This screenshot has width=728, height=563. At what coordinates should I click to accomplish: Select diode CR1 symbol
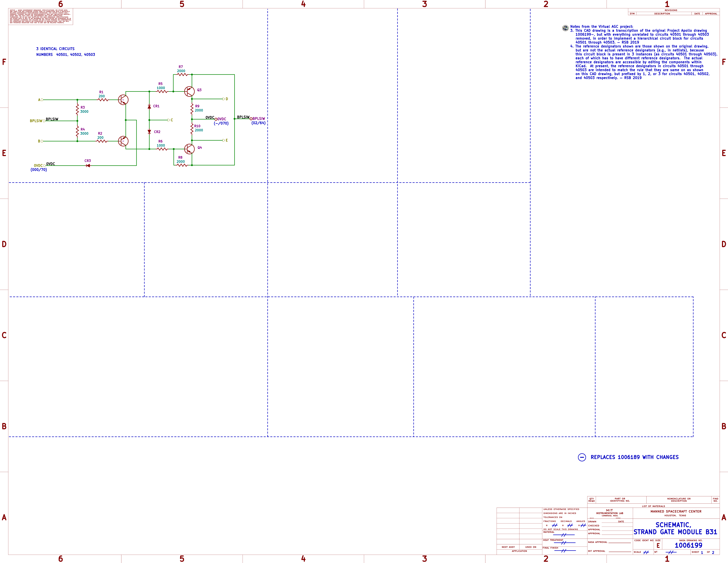coord(149,107)
